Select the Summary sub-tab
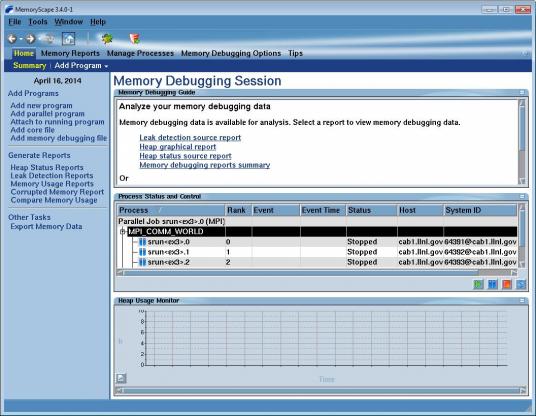The image size is (536, 416). click(29, 66)
